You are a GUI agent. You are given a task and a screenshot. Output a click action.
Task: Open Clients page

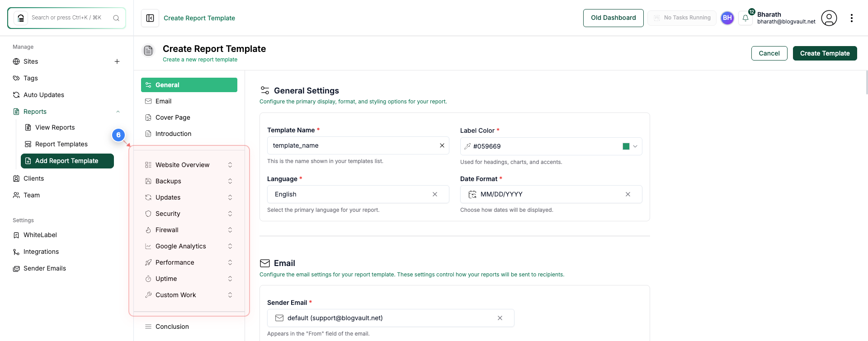point(33,178)
